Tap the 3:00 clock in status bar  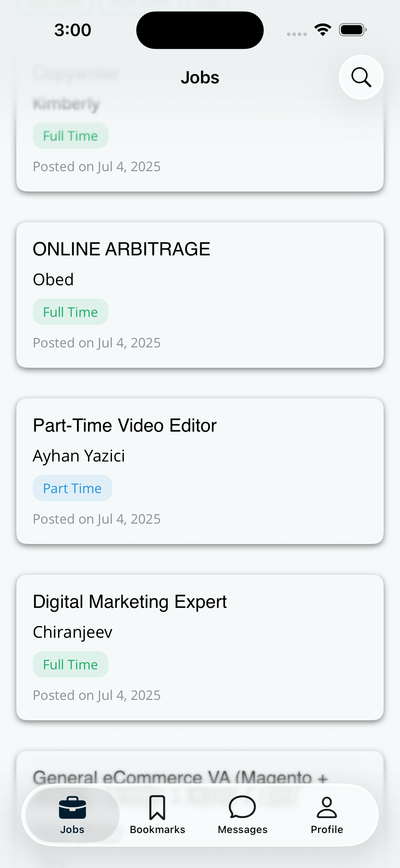[73, 30]
